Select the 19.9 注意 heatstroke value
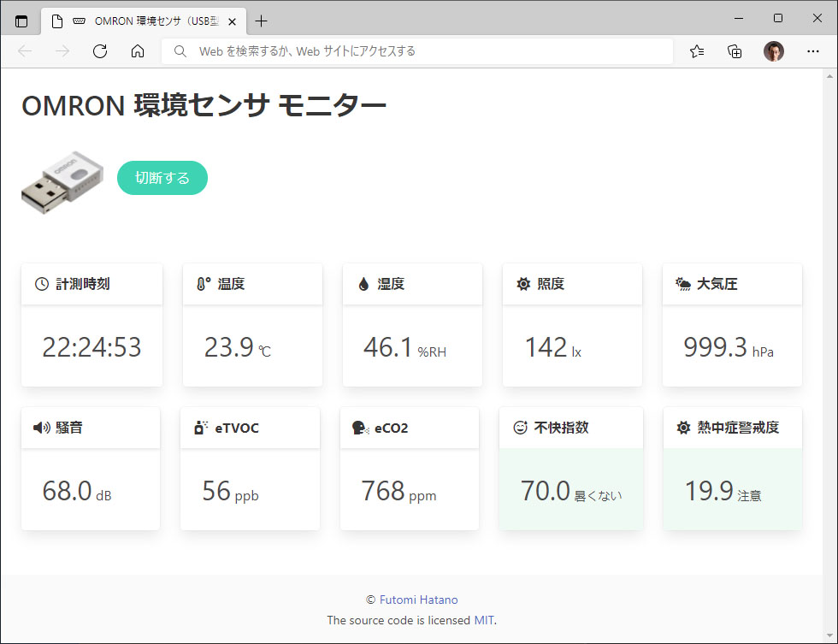The width and height of the screenshot is (838, 644). [723, 491]
